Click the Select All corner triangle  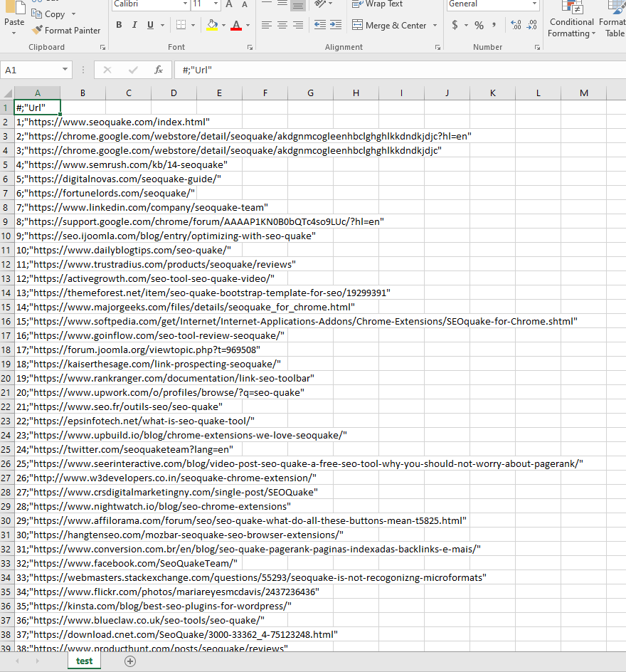(7, 93)
